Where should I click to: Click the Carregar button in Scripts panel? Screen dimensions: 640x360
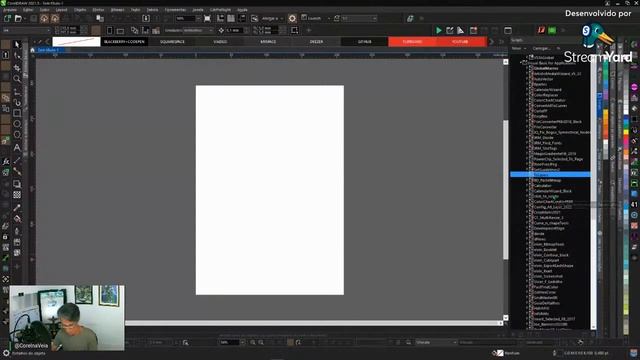[x=543, y=49]
